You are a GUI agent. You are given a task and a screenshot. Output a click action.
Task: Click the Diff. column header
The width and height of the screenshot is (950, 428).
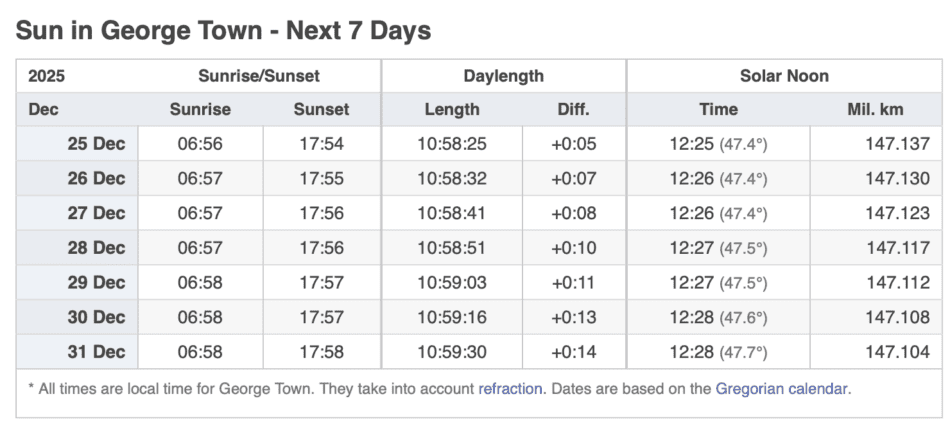[573, 110]
